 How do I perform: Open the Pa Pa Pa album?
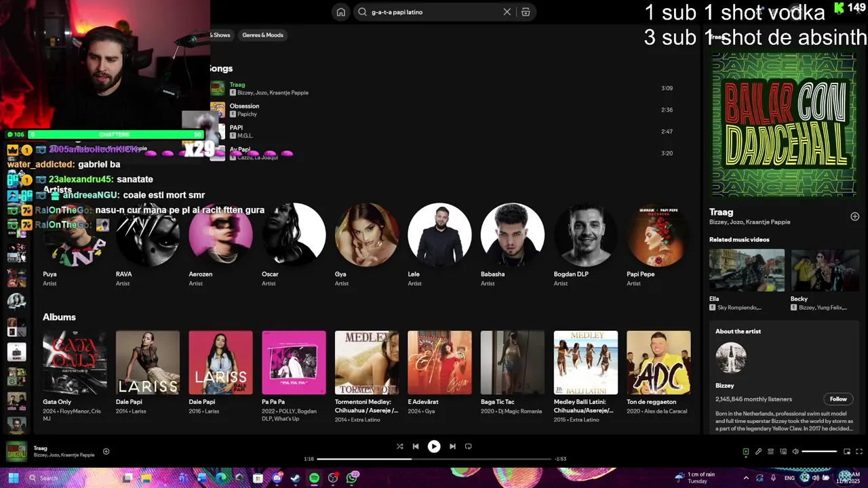click(294, 363)
